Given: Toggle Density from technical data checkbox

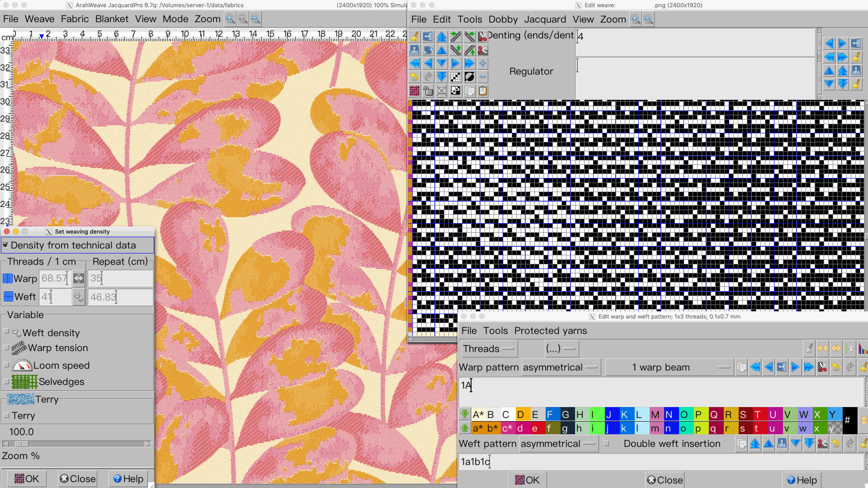Looking at the screenshot, I should point(5,245).
